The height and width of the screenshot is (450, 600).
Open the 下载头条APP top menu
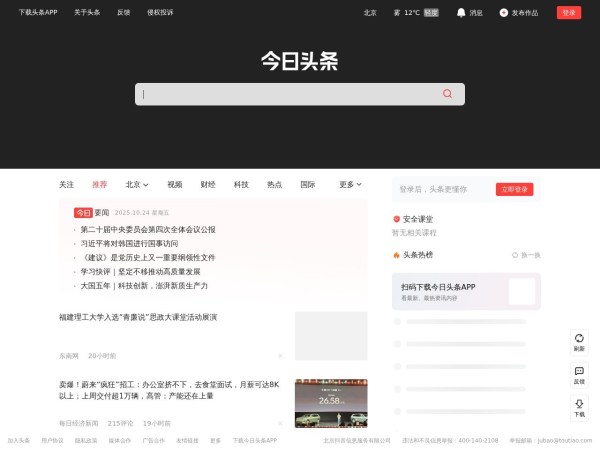click(38, 13)
